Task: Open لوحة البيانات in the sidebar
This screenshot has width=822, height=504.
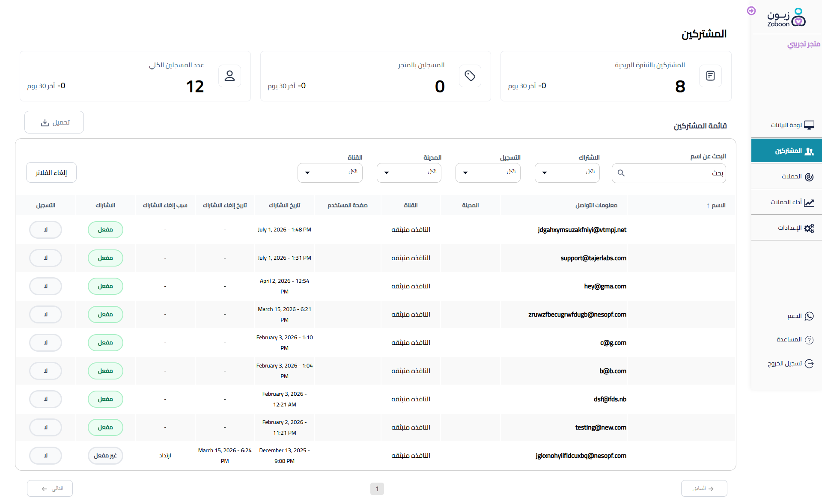Action: coord(787,125)
